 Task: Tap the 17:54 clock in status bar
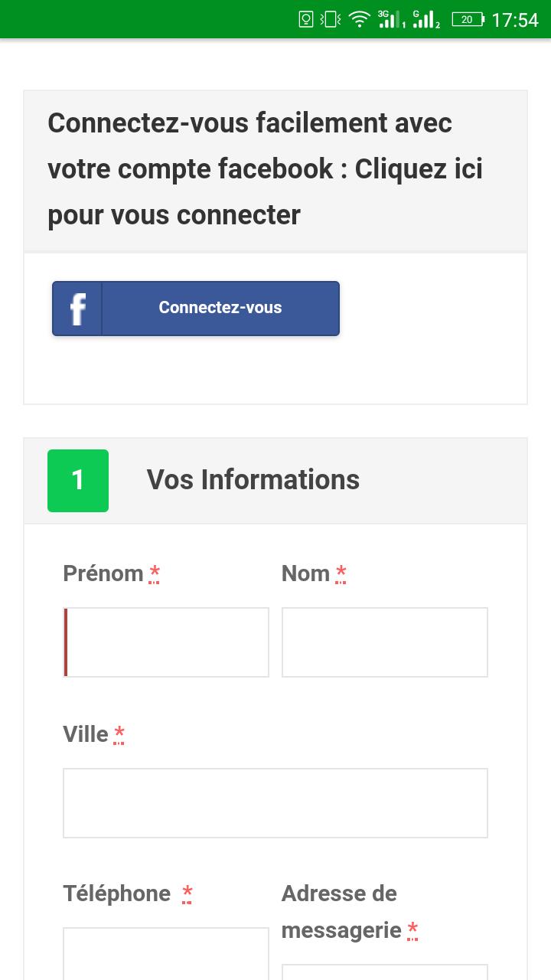click(515, 20)
